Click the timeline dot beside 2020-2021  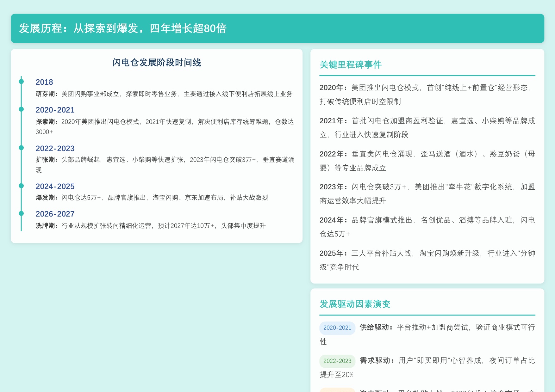pyautogui.click(x=21, y=109)
